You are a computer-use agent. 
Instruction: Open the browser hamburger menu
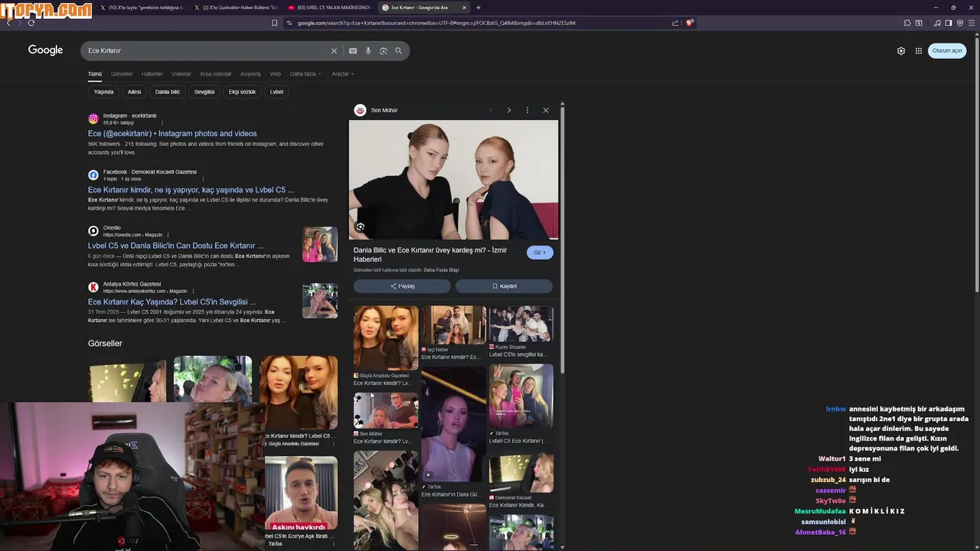(971, 23)
